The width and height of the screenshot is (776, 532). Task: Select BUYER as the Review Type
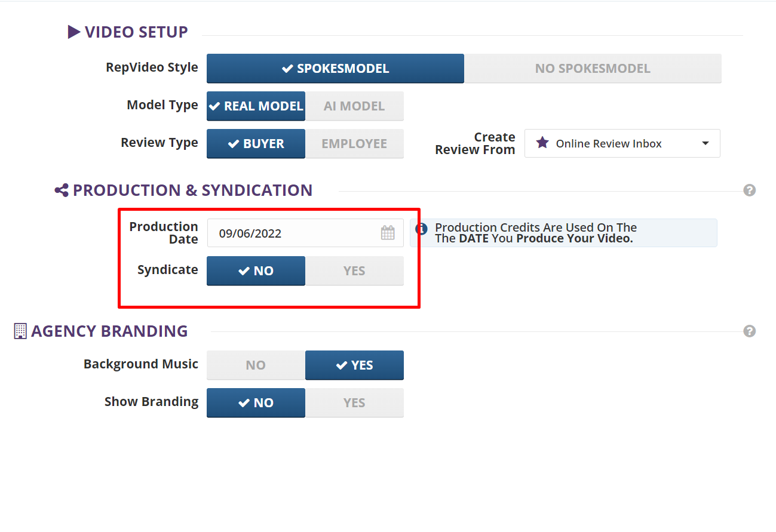[256, 144]
